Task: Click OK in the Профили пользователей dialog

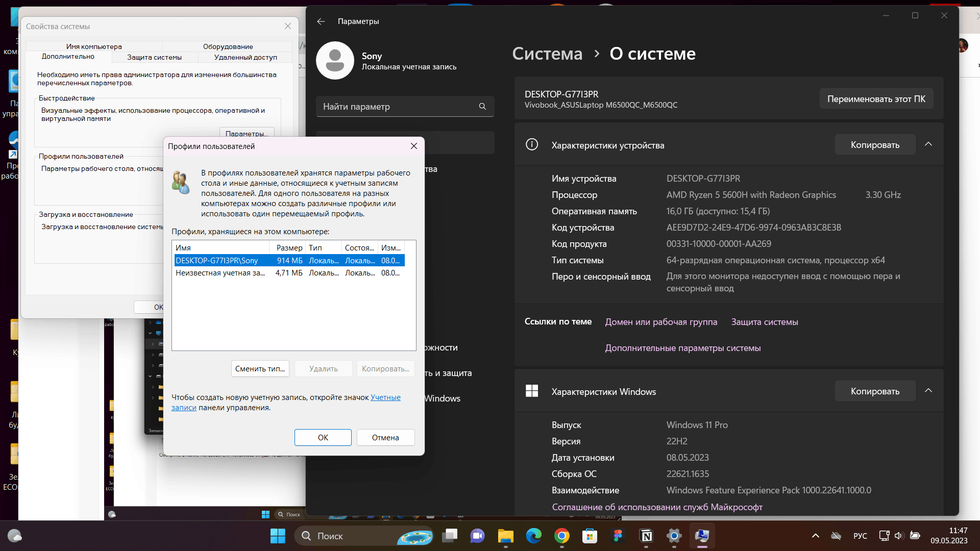Action: pos(323,438)
